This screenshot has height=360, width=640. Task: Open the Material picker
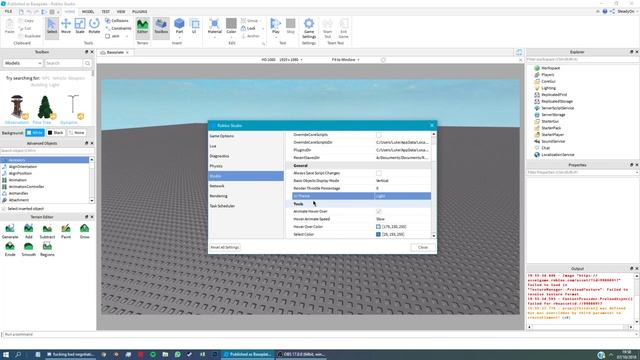coord(214,25)
